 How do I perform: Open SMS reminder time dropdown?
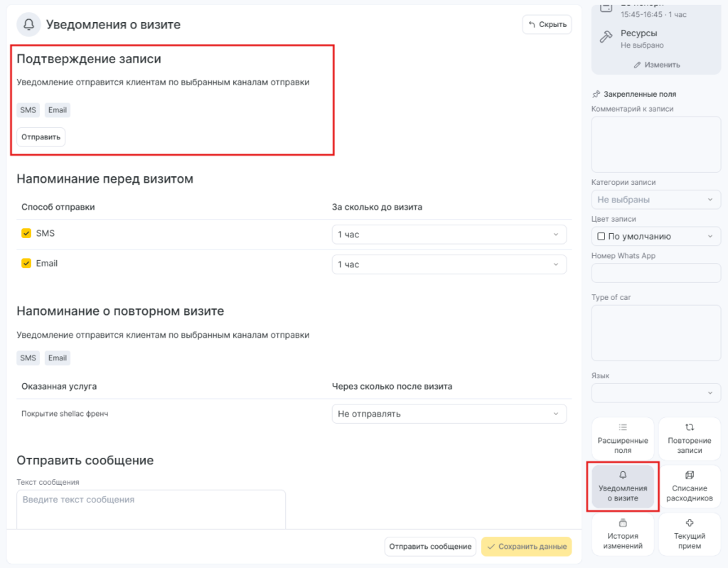pyautogui.click(x=449, y=235)
